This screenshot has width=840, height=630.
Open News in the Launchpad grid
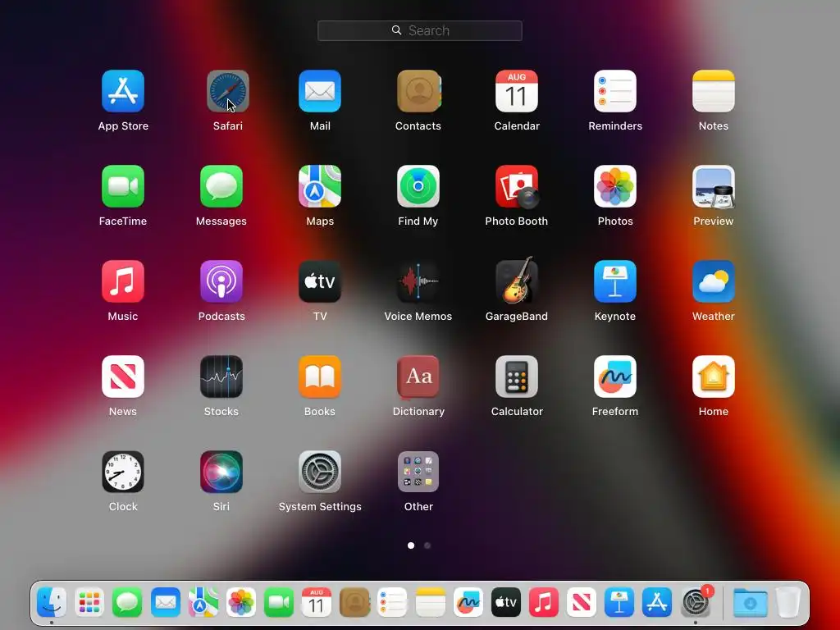(123, 377)
